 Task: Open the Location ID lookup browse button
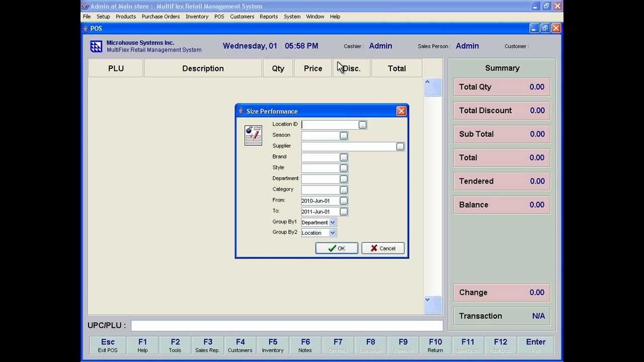pyautogui.click(x=362, y=125)
